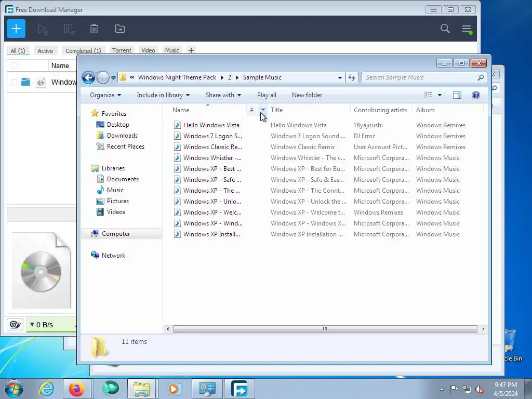This screenshot has width=532, height=399.
Task: Switch to Free Download Manager taskbar icon
Action: (239, 389)
